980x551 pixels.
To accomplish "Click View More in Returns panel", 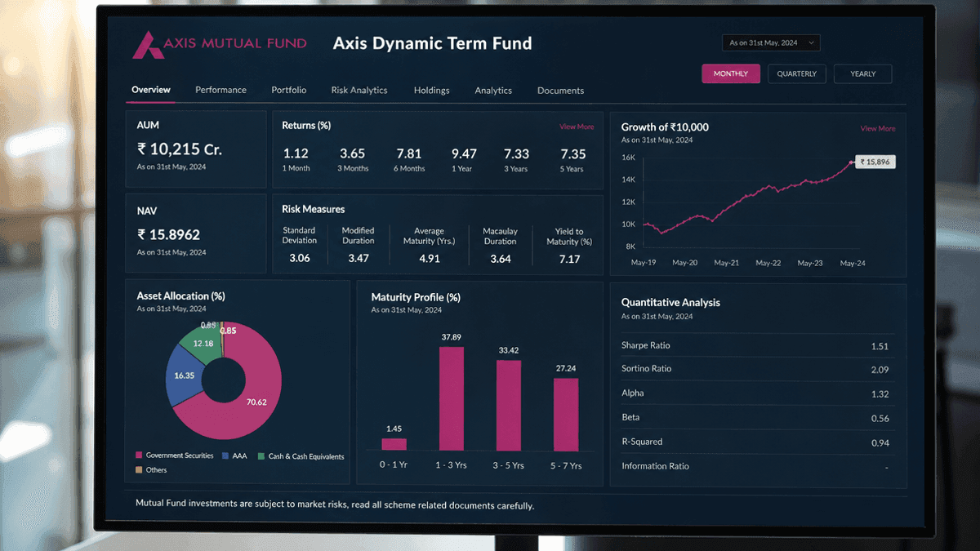I will tap(577, 127).
